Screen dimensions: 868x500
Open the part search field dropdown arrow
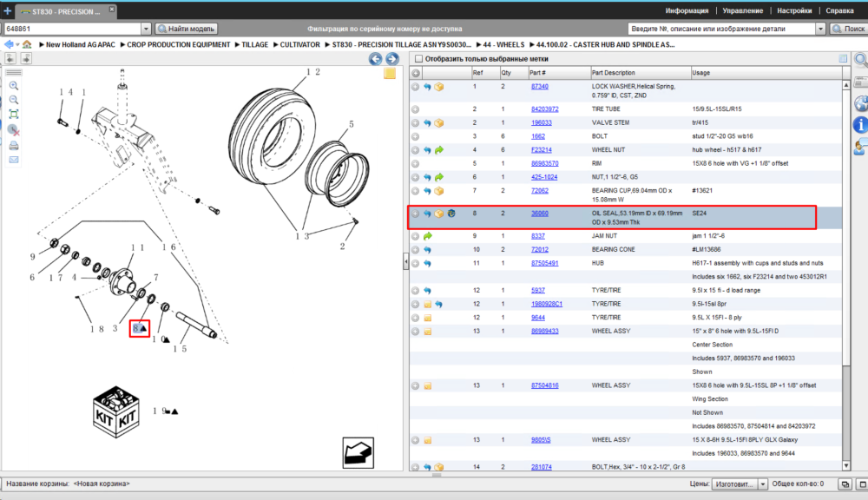tap(820, 29)
